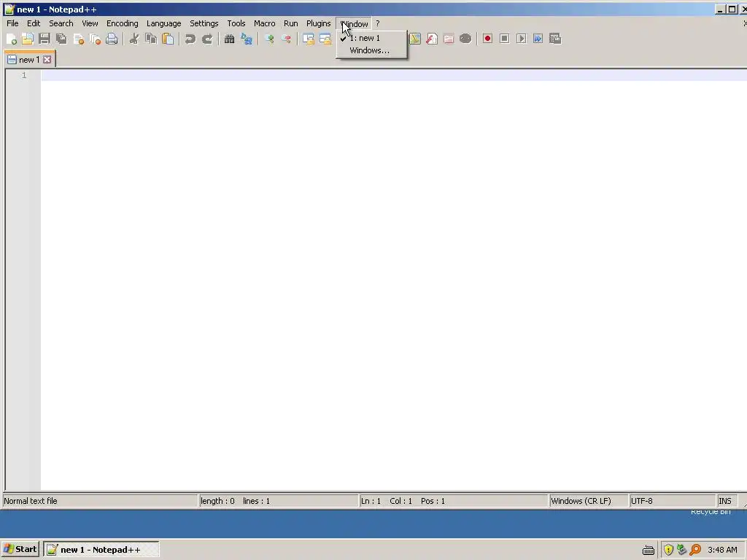Viewport: 747px width, 560px height.
Task: Click into the editor text area line 1
Action: 393,75
